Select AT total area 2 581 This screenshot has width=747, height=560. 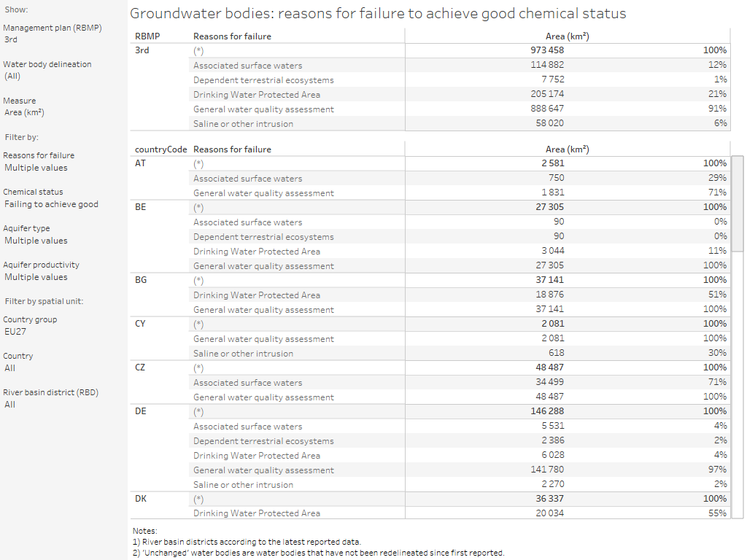coord(553,163)
